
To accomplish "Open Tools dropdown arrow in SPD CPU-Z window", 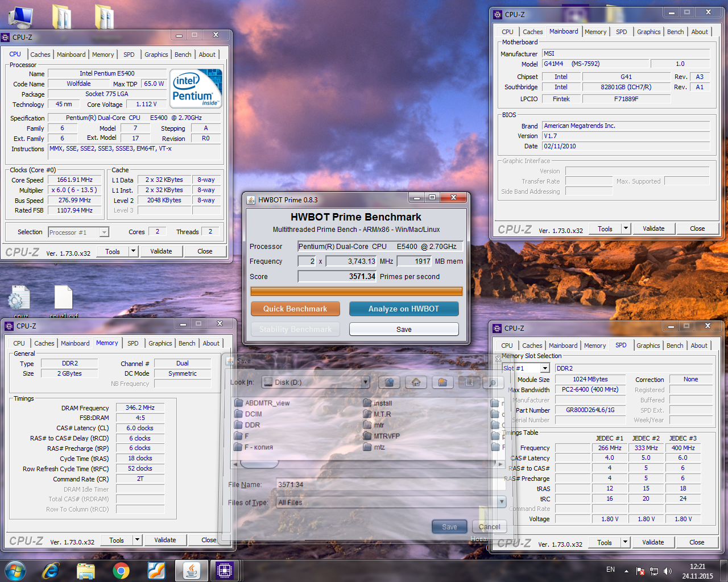I will (x=626, y=542).
